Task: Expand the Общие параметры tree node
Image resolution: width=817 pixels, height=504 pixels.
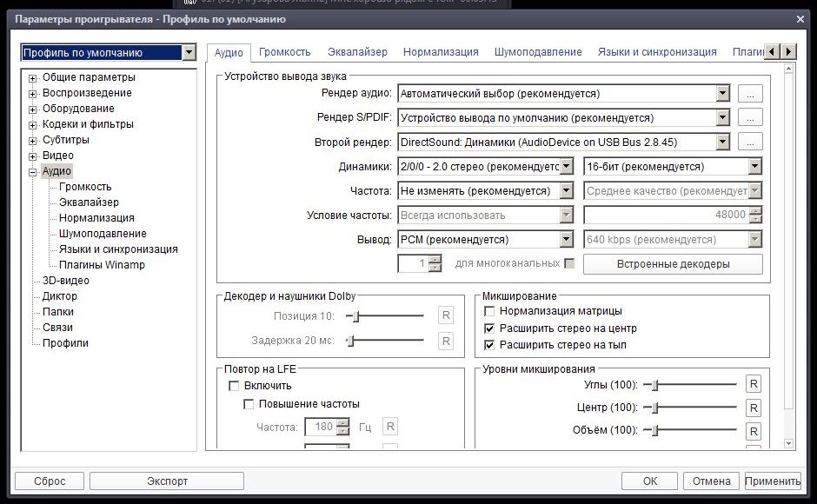Action: pyautogui.click(x=33, y=78)
